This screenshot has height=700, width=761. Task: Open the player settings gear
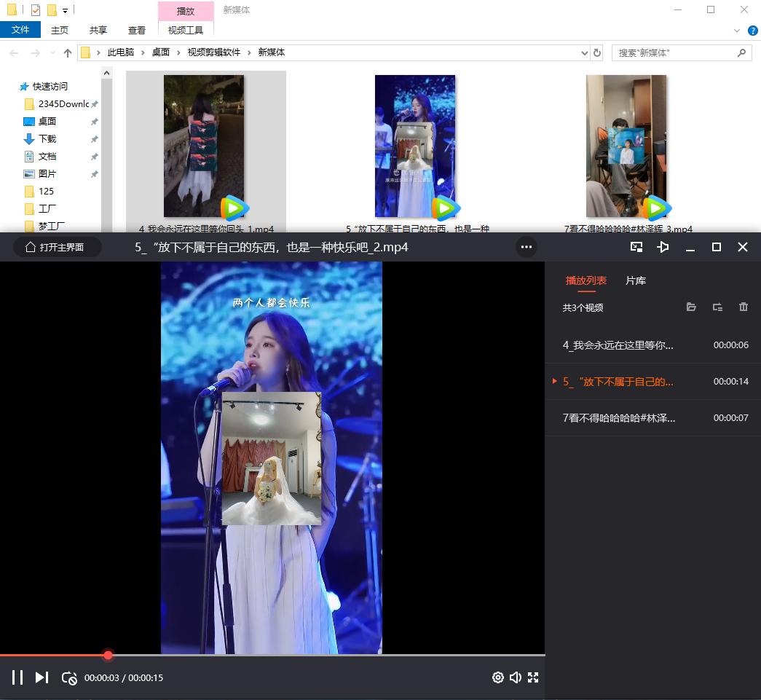pyautogui.click(x=497, y=677)
